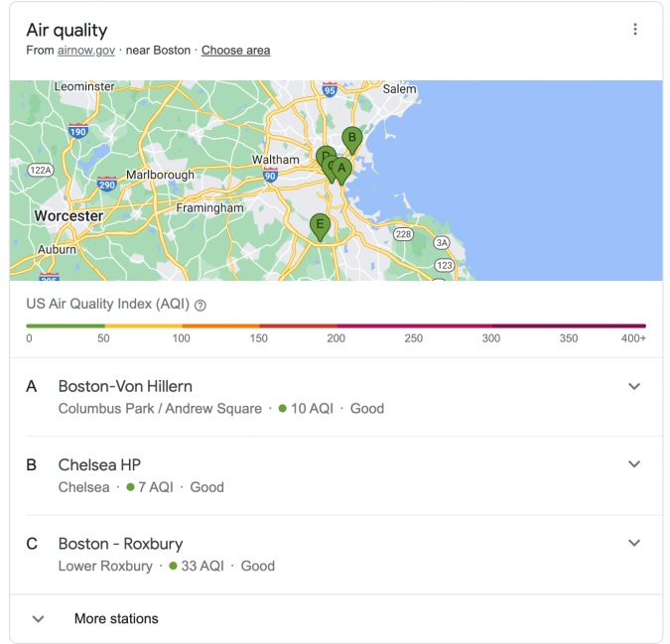Click the Chelsea HP station name
The width and height of the screenshot is (670, 644).
(x=99, y=464)
